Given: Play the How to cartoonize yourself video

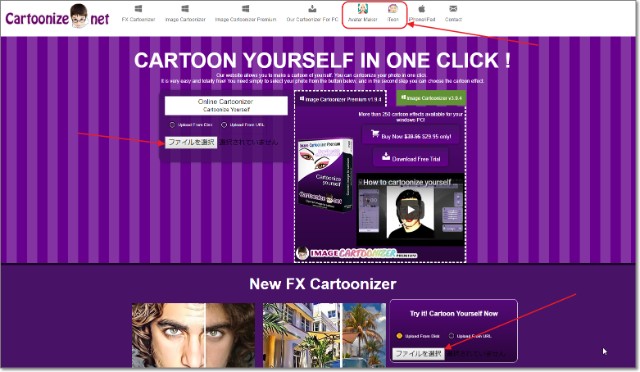Looking at the screenshot, I should coord(410,210).
